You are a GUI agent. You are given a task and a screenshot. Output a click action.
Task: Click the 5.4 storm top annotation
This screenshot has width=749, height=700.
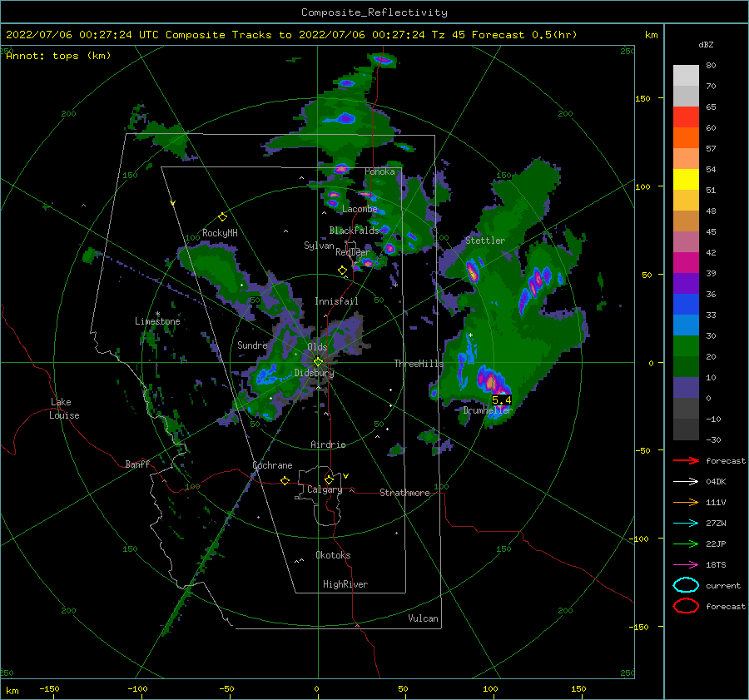click(x=501, y=400)
